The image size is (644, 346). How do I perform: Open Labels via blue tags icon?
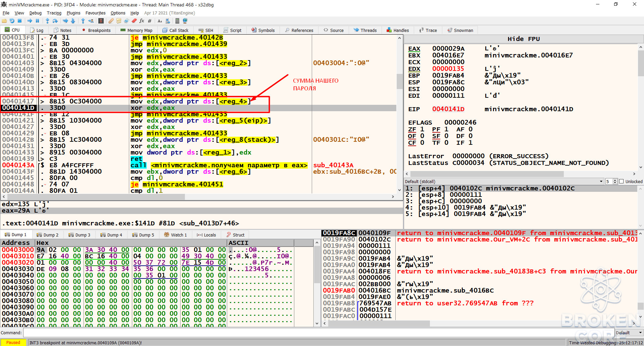[x=126, y=21]
